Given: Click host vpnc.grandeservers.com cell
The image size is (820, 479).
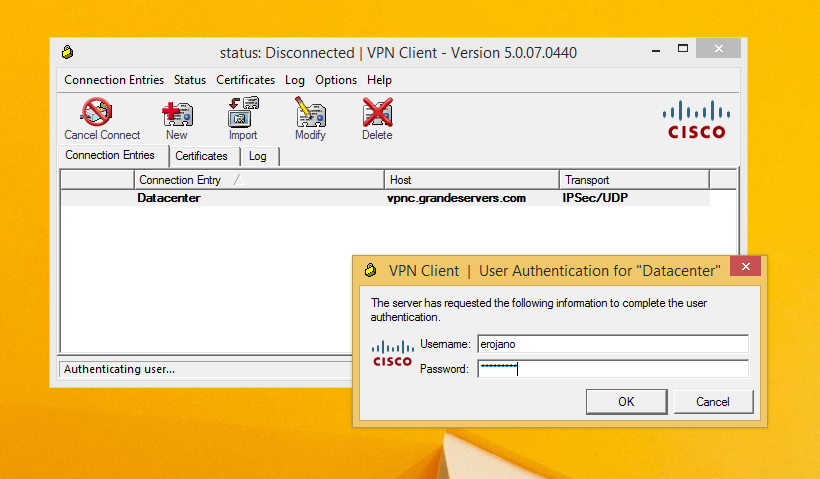Looking at the screenshot, I should tap(456, 198).
